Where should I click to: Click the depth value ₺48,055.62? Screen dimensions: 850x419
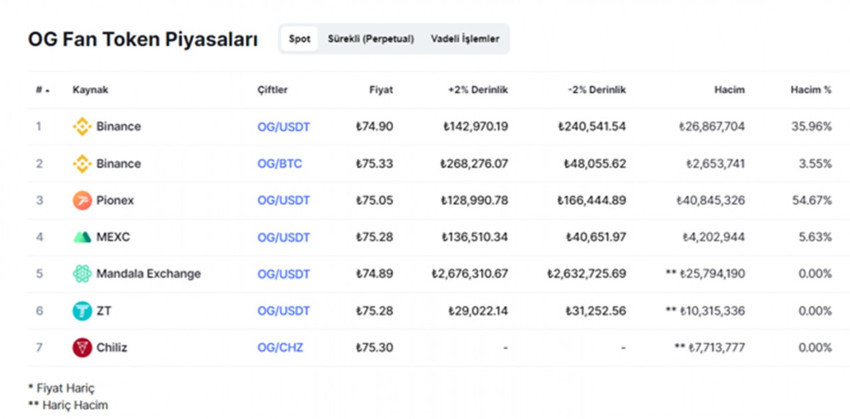click(595, 164)
